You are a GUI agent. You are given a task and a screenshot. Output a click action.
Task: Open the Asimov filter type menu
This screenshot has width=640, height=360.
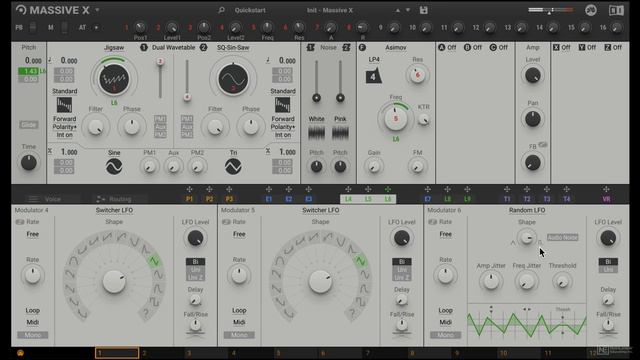396,48
